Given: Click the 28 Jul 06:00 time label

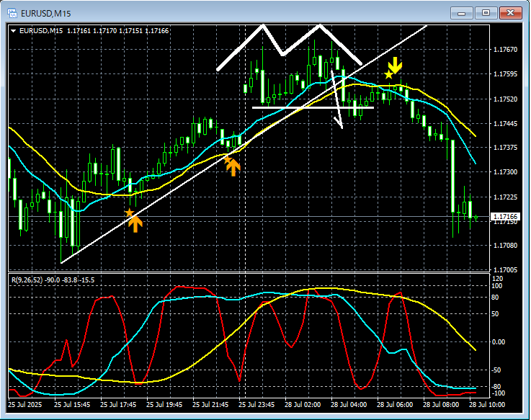Looking at the screenshot, I should pos(395,405).
